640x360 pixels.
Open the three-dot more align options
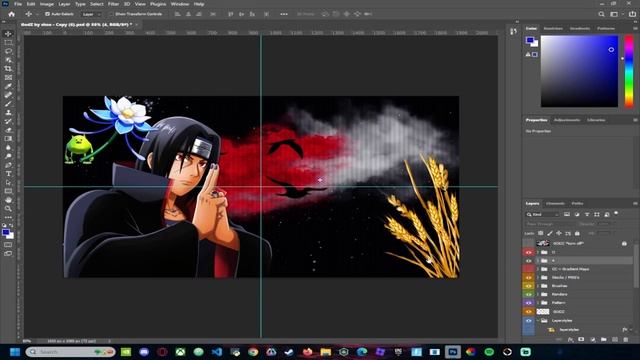tap(284, 14)
